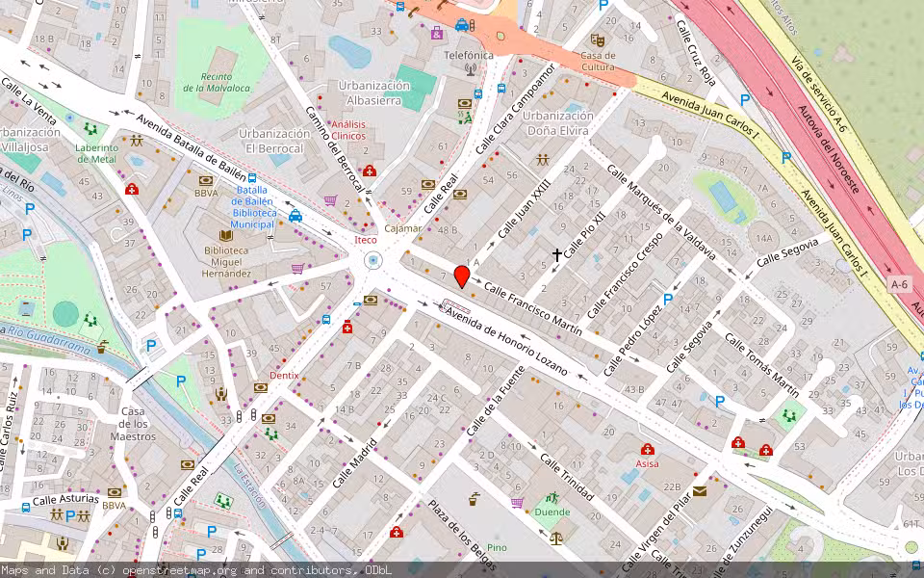Click the Urbanización Albasierra label
Screen dimensions: 924x578
tap(373, 93)
